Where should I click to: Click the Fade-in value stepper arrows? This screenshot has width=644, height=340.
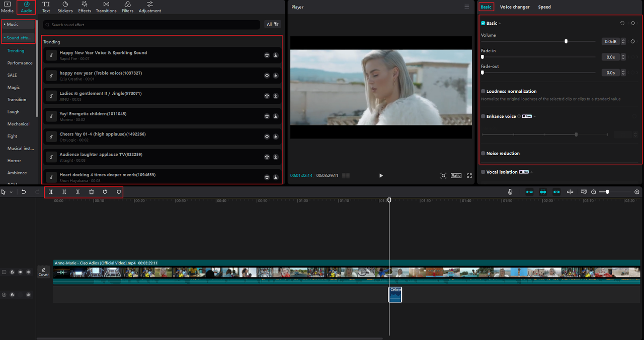(x=623, y=57)
